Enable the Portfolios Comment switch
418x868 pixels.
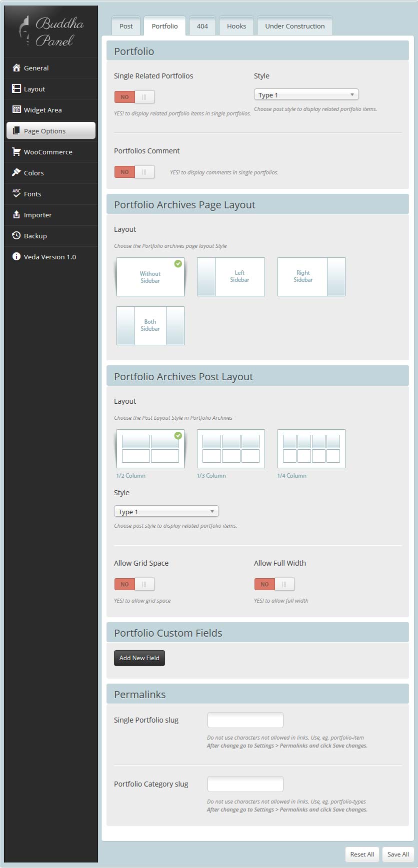pyautogui.click(x=134, y=172)
